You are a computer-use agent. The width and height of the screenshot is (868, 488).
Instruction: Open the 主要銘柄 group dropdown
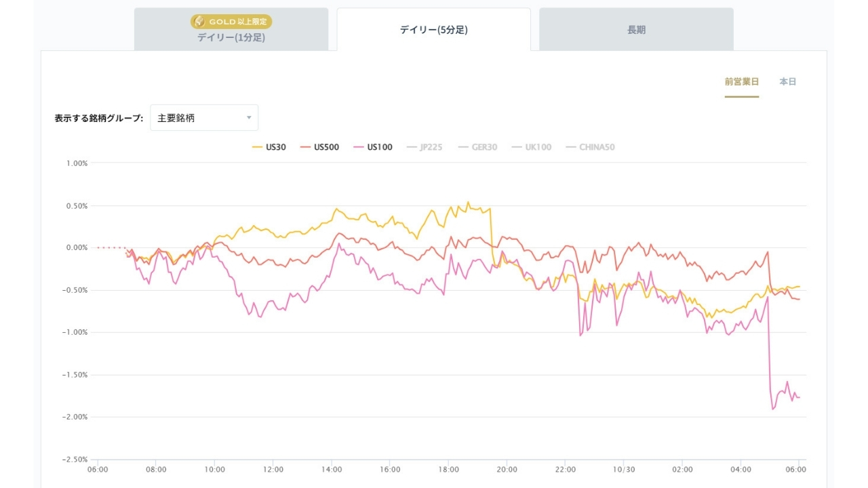click(204, 118)
